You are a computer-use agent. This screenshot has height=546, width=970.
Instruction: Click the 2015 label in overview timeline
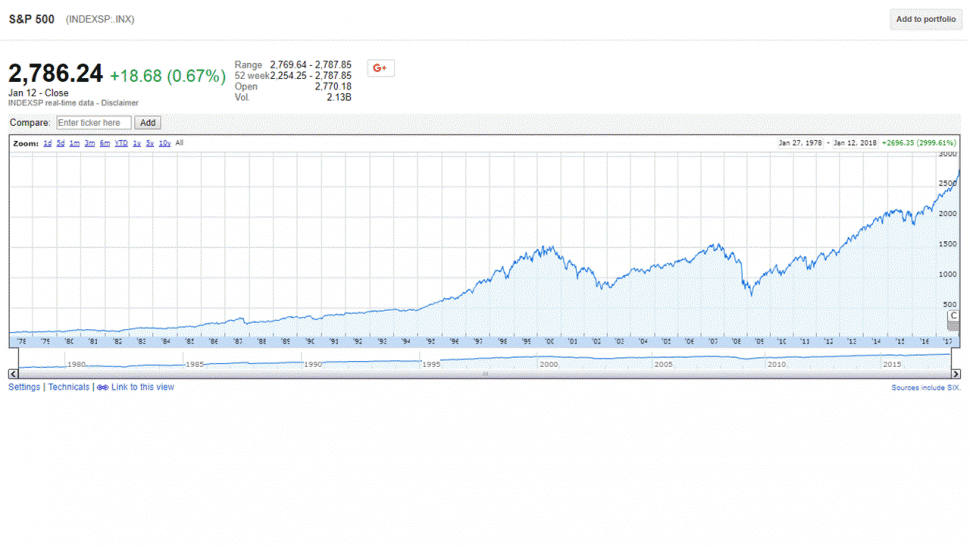(892, 364)
